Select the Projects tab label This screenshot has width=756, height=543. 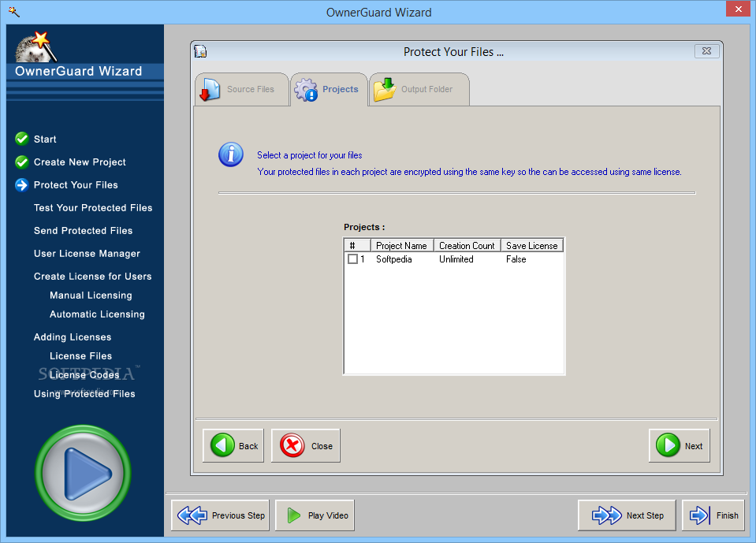(341, 89)
